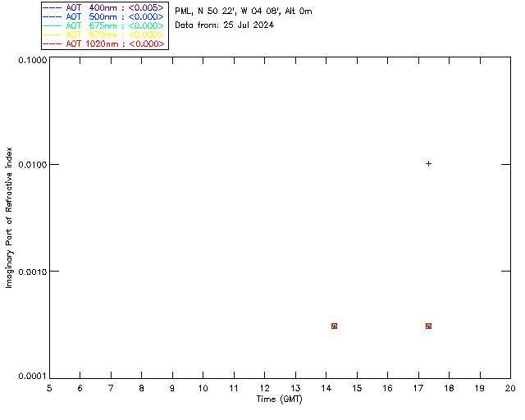Click the 'Time (GMT)' axis label
This screenshot has height=420, width=525.
click(x=279, y=399)
